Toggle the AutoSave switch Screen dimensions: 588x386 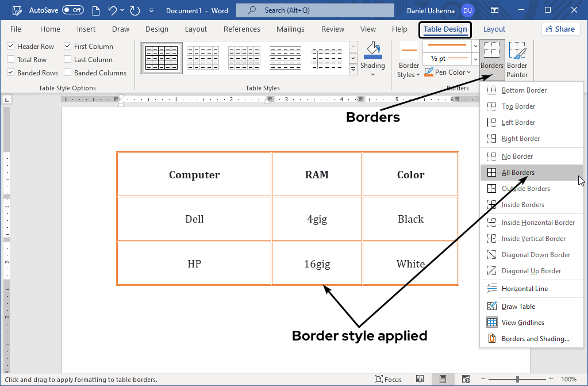tap(72, 10)
